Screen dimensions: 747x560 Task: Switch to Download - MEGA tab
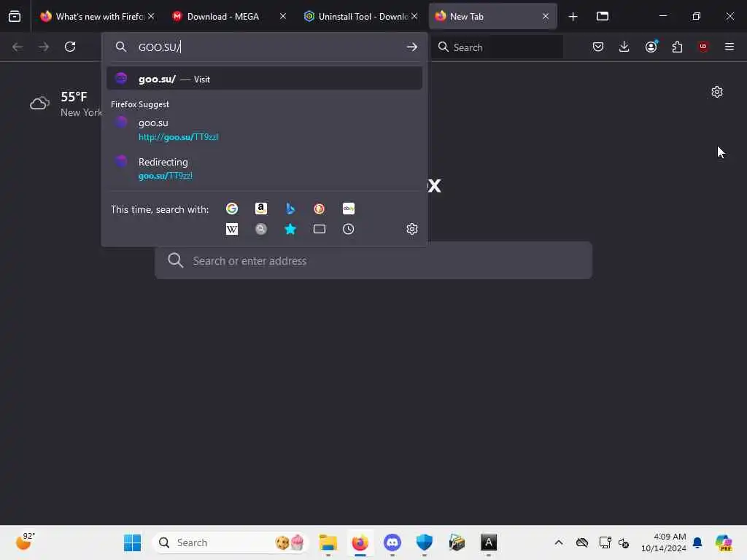[x=228, y=16]
